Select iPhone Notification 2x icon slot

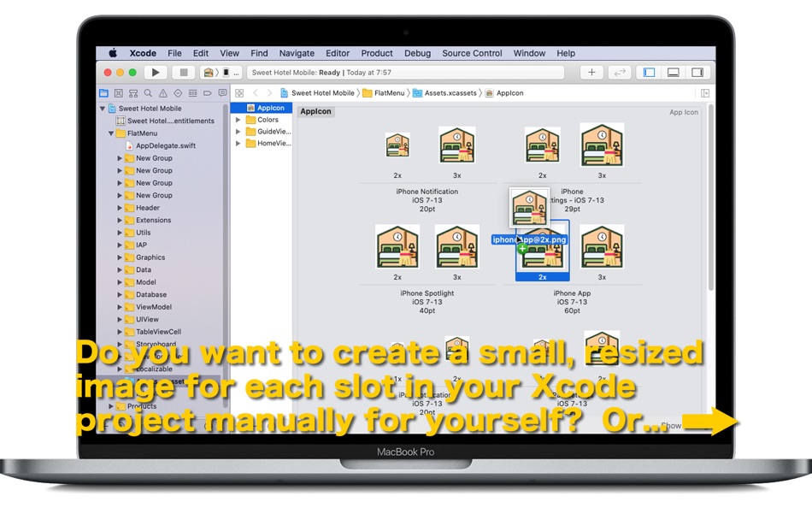click(397, 145)
